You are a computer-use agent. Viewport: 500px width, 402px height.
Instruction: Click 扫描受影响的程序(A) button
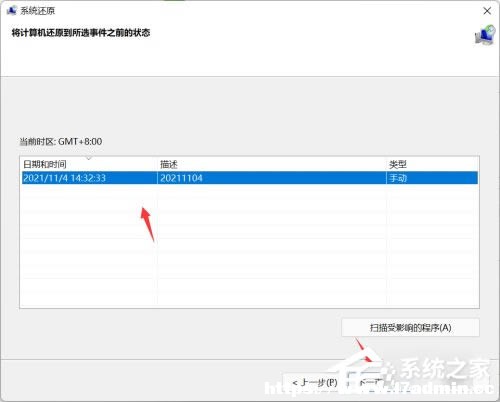pyautogui.click(x=410, y=328)
